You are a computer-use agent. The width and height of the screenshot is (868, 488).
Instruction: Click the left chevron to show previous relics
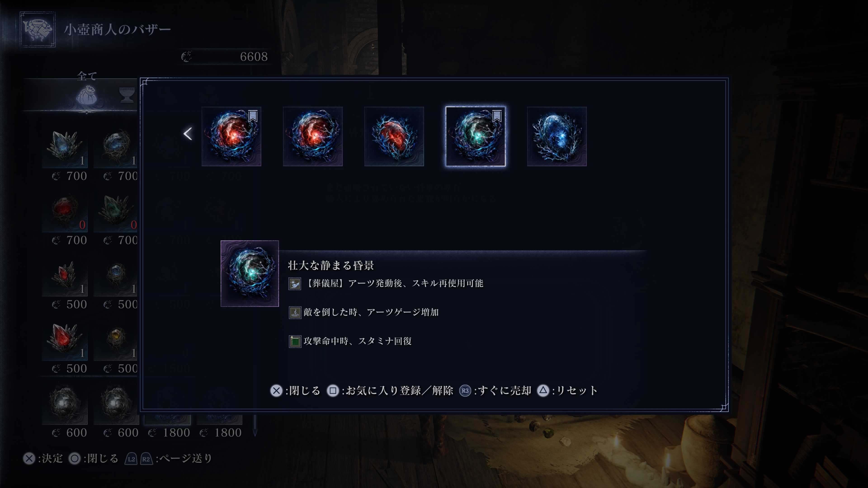[x=188, y=134]
